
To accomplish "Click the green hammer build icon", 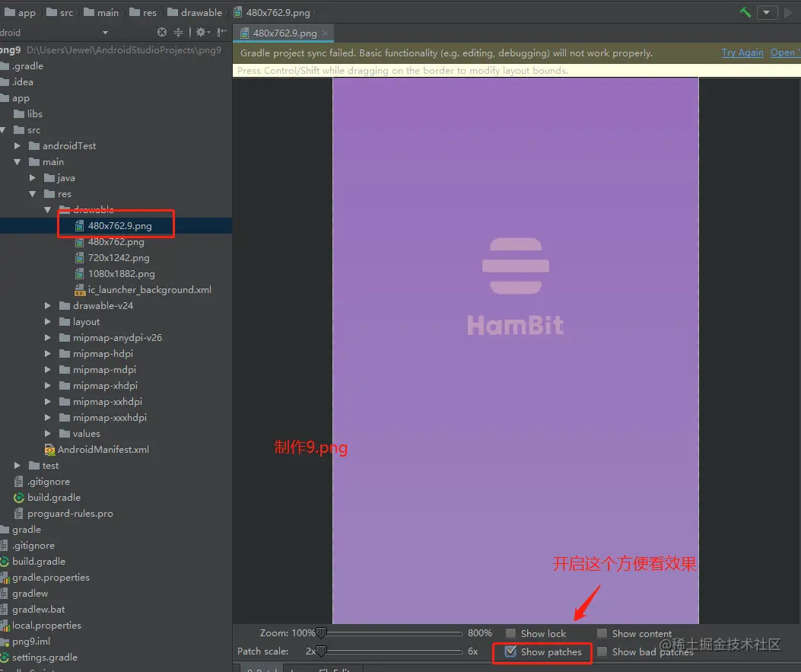I will point(745,12).
